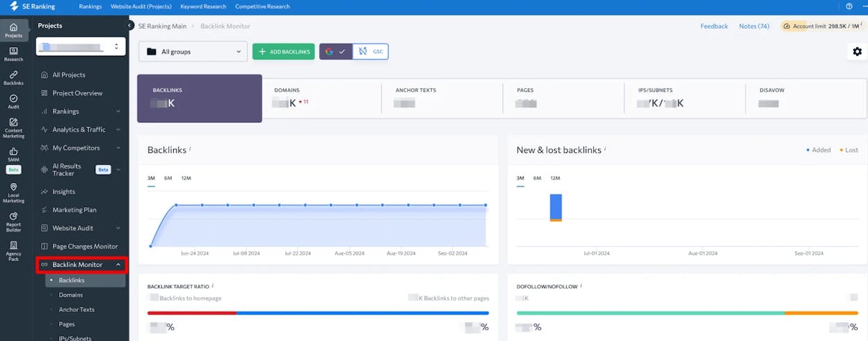The width and height of the screenshot is (868, 341).
Task: Open the help question mark icon
Action: pos(849,6)
